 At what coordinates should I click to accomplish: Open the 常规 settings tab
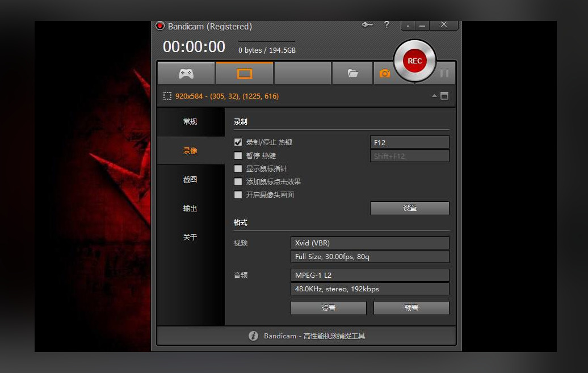(x=191, y=122)
